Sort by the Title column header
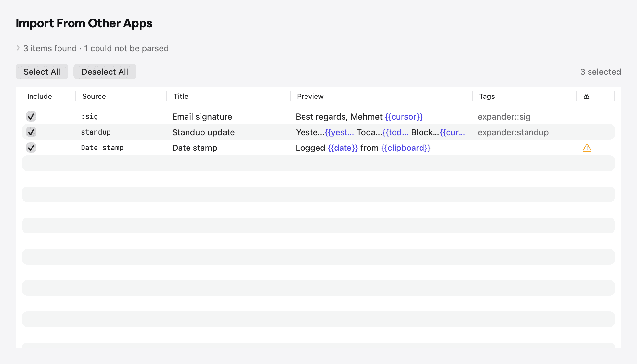 coord(181,96)
